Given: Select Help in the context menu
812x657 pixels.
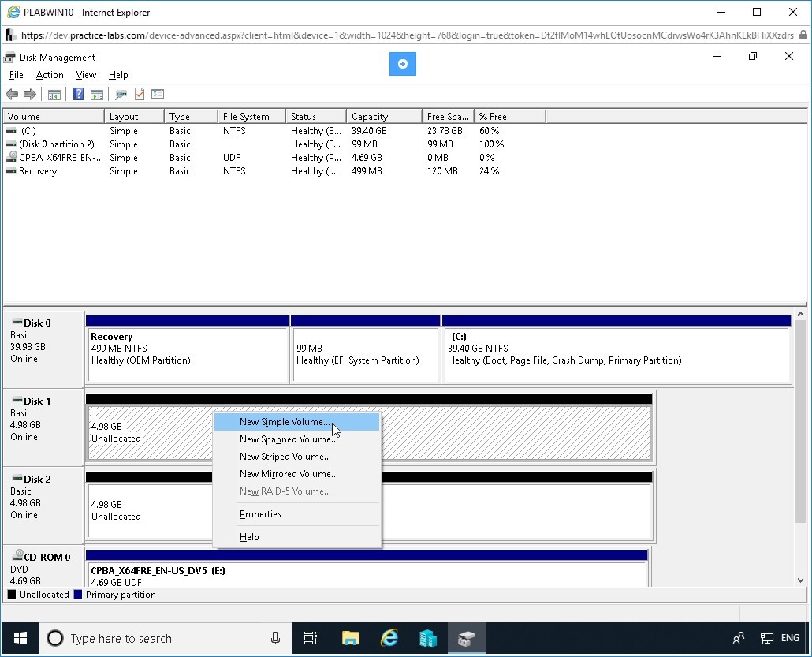Looking at the screenshot, I should click(x=297, y=537).
